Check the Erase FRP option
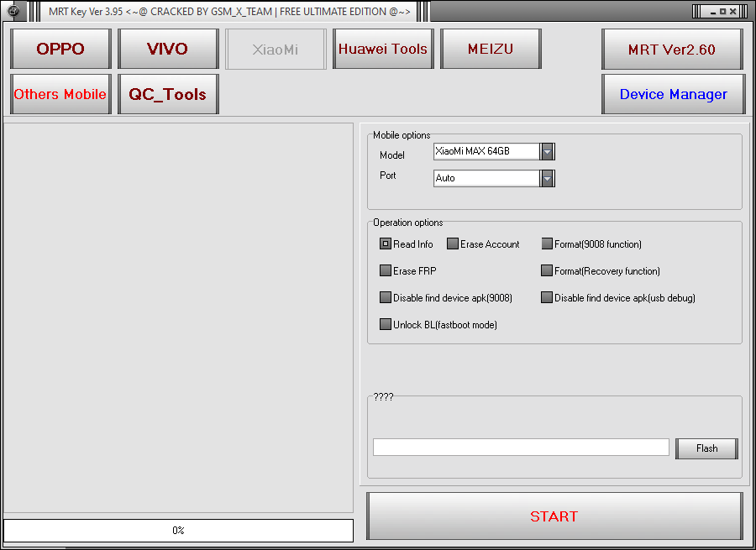The image size is (756, 550). pyautogui.click(x=386, y=271)
